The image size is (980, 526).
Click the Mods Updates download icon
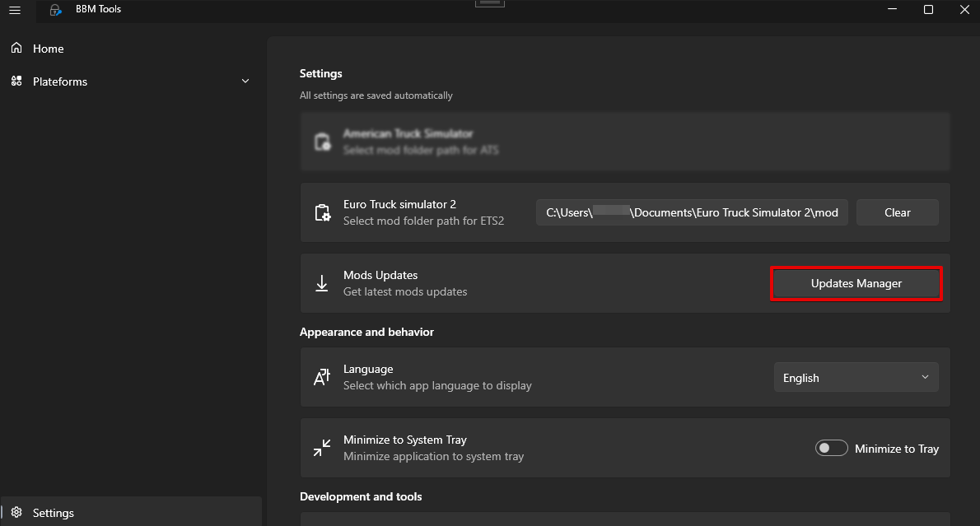321,282
